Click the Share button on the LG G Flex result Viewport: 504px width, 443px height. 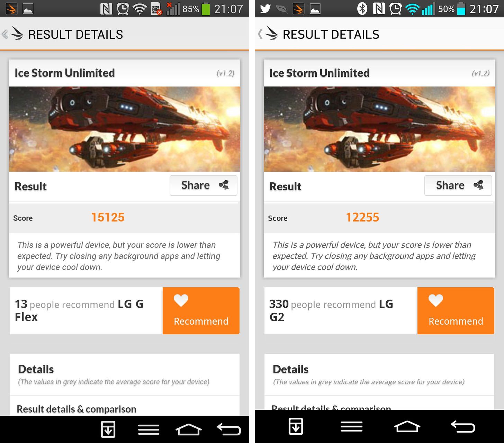click(x=204, y=186)
